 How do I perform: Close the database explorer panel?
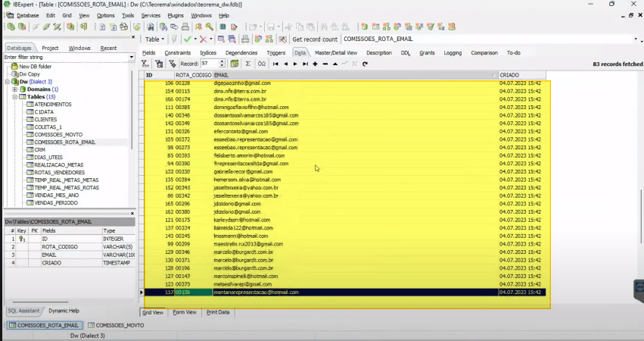click(x=133, y=37)
